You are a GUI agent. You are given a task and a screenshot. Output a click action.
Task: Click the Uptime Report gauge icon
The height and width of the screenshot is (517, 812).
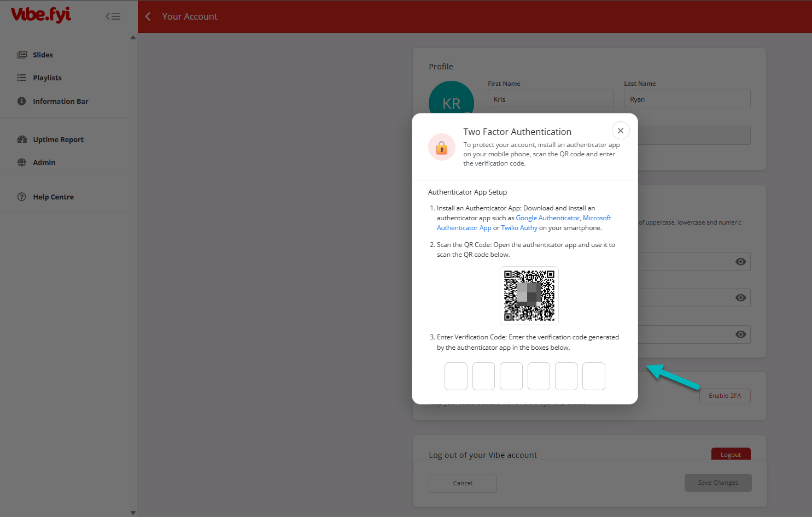point(22,139)
